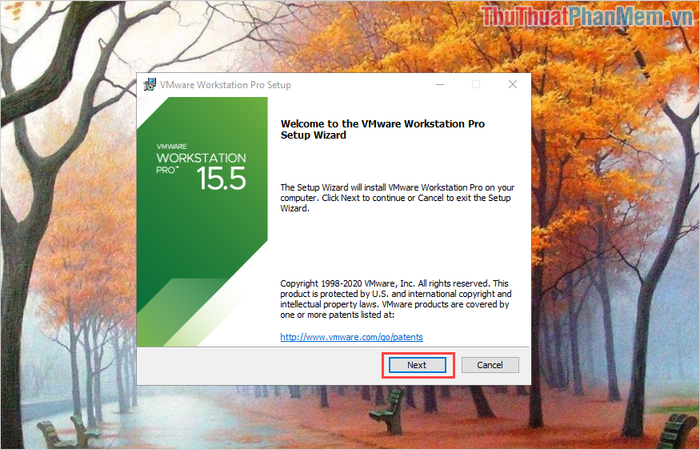The width and height of the screenshot is (700, 450).
Task: Minimize the VMware Workstation Pro Setup window
Action: (440, 84)
